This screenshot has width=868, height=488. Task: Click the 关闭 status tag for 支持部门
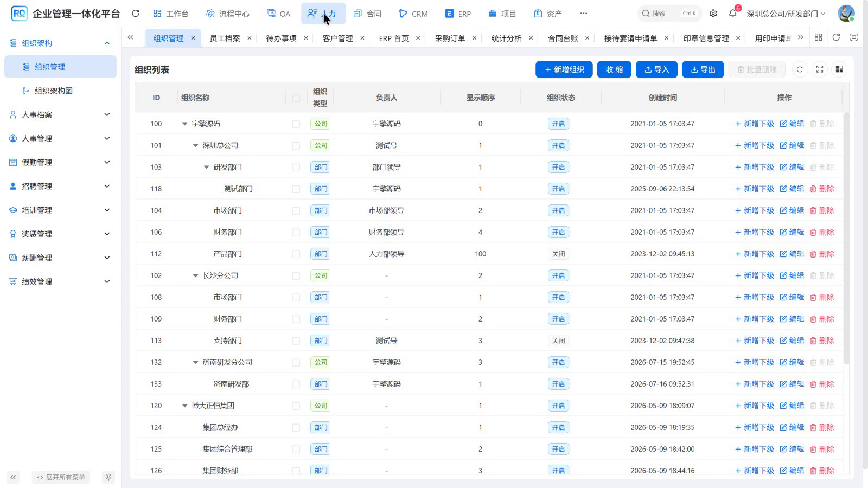coord(558,341)
